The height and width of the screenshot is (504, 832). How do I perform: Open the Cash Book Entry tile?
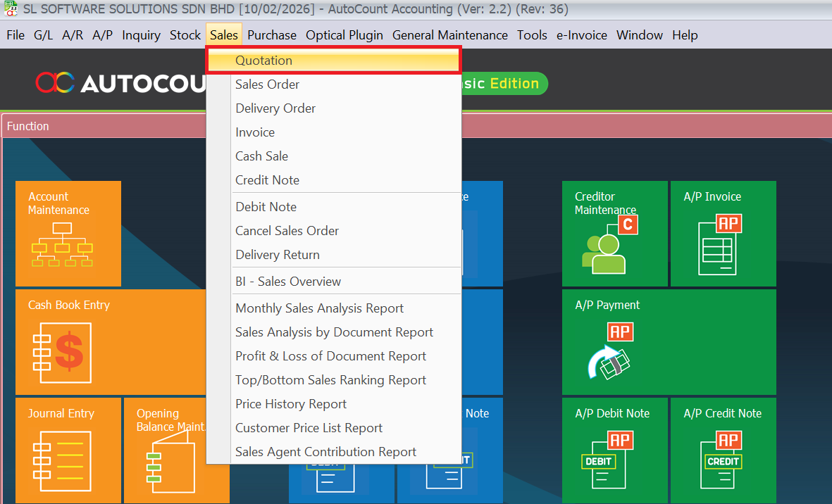[110, 342]
